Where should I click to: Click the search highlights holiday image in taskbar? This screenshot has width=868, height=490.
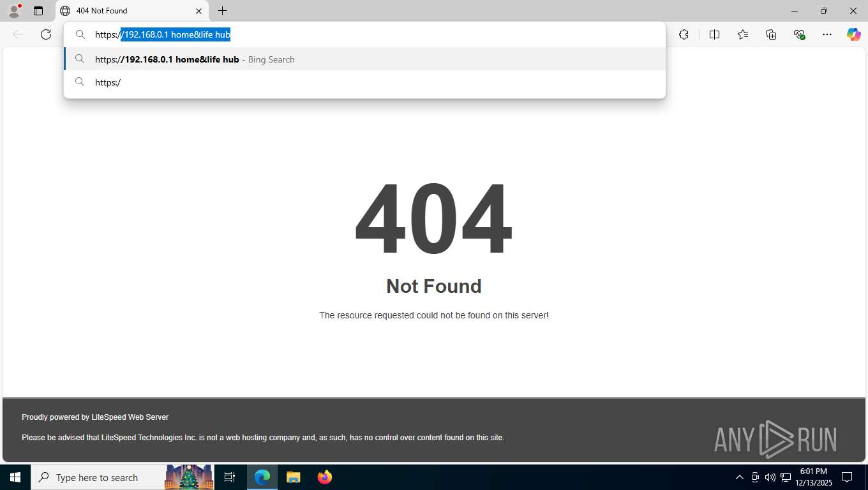pyautogui.click(x=189, y=477)
